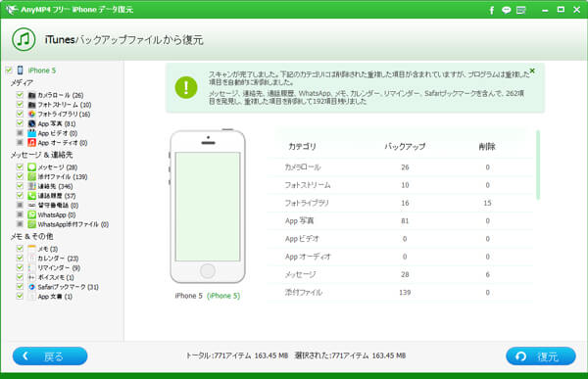Viewport: 588px width, 379px height.
Task: Select the リマインダー (9) tree item
Action: point(59,268)
